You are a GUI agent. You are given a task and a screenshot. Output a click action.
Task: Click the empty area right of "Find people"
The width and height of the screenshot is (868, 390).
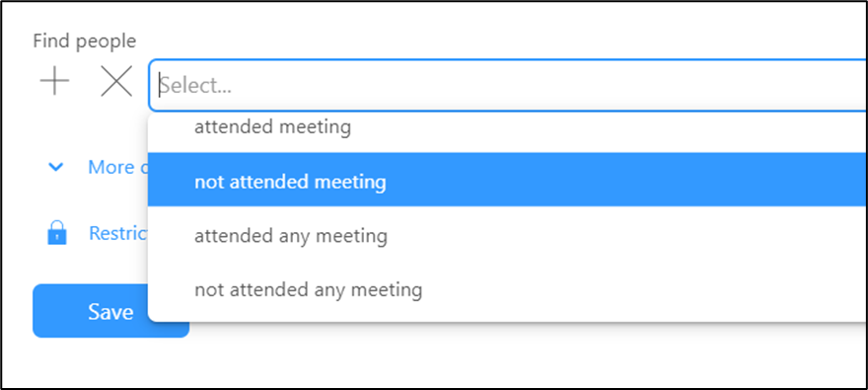pyautogui.click(x=498, y=41)
